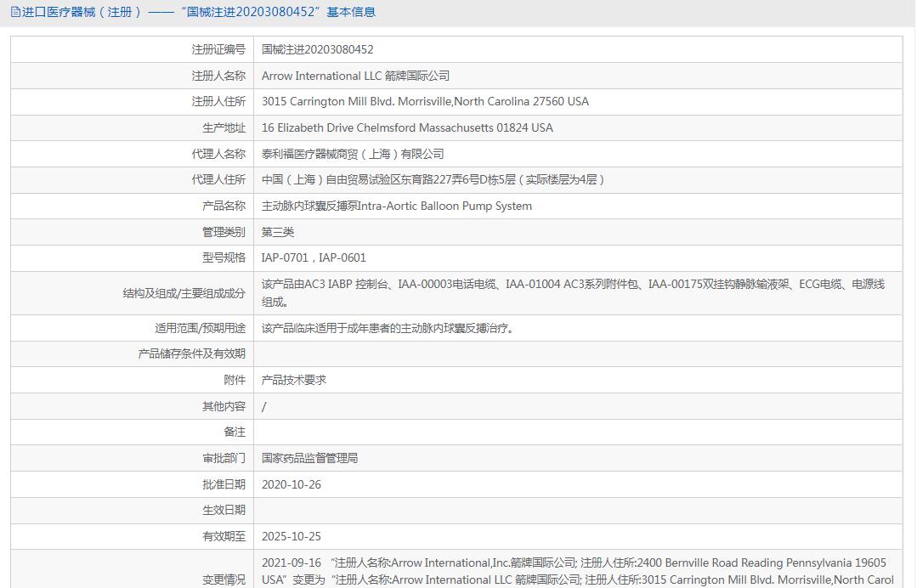The height and width of the screenshot is (588, 917).
Task: Click the 代理人住所 label
Action: [218, 180]
